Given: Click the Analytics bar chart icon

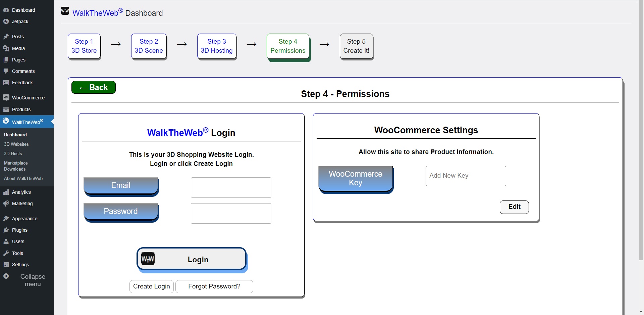Looking at the screenshot, I should point(6,192).
